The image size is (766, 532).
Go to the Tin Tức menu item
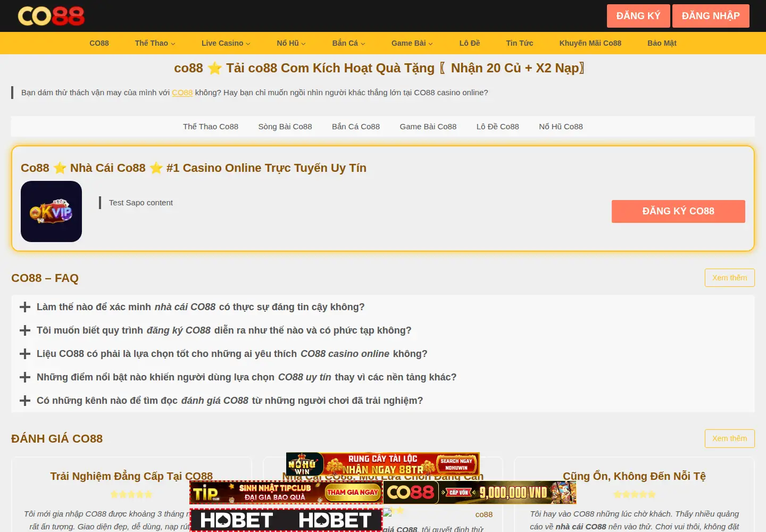point(519,43)
